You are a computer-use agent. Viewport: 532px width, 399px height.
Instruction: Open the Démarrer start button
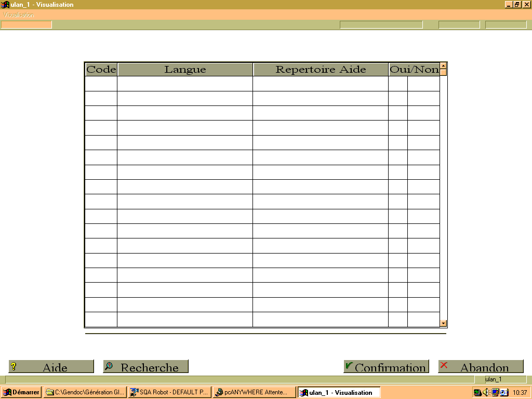[21, 392]
